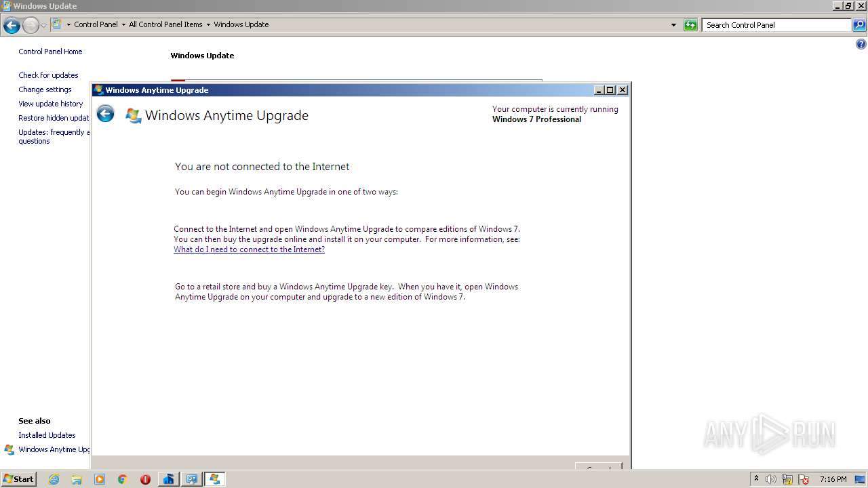The height and width of the screenshot is (488, 868).
Task: Click the Windows Anytime Upgrade title bar icon
Action: pyautogui.click(x=98, y=89)
